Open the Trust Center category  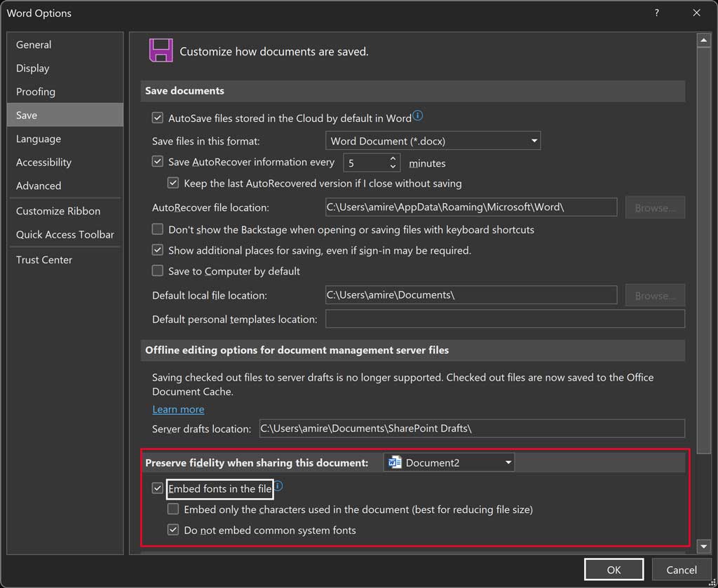(x=65, y=259)
